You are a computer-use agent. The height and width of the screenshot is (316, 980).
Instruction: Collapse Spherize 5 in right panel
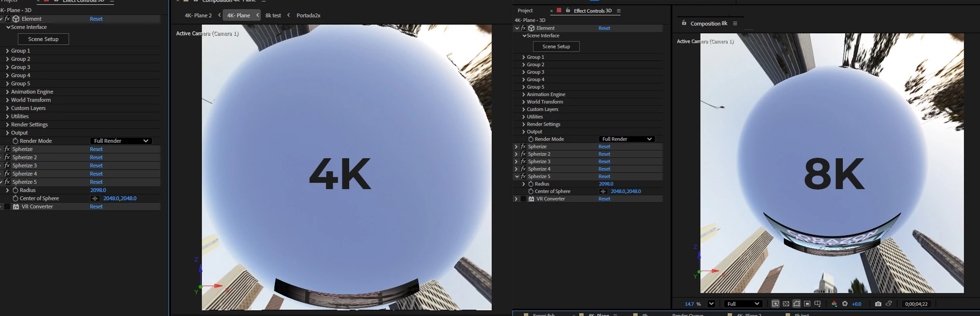coord(516,177)
